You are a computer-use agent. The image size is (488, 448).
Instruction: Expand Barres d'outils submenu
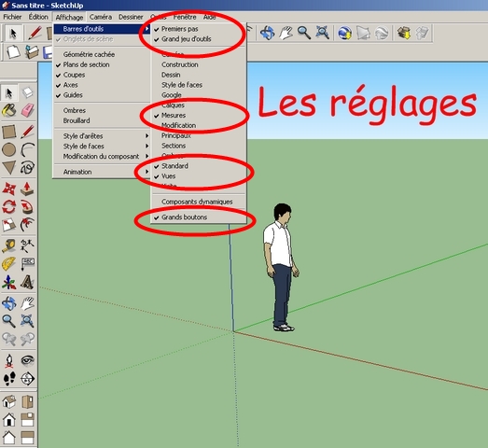(102, 29)
